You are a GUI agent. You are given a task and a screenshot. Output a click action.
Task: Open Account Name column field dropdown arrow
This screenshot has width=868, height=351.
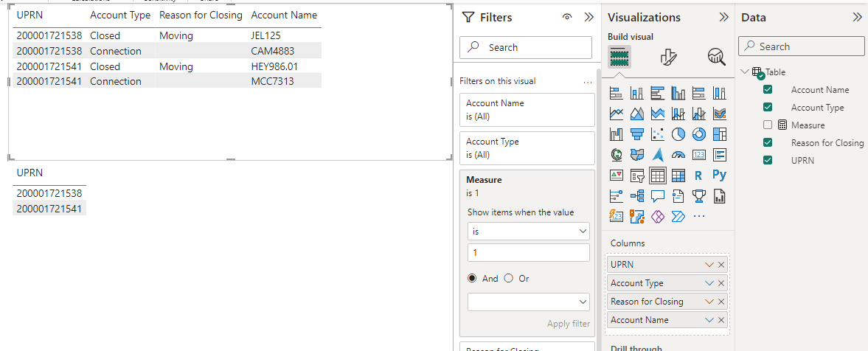[709, 319]
